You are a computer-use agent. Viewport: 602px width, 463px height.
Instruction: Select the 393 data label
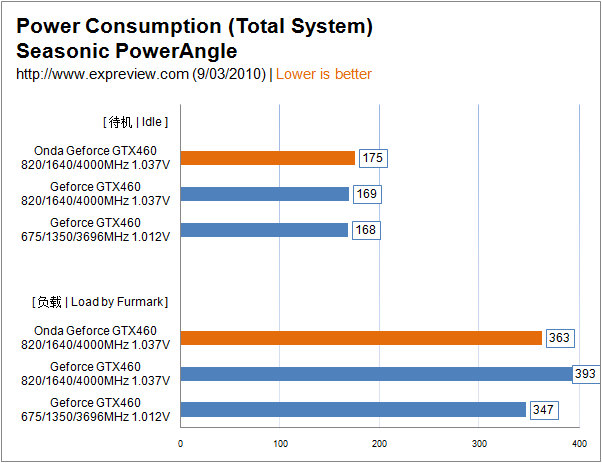[x=585, y=374]
